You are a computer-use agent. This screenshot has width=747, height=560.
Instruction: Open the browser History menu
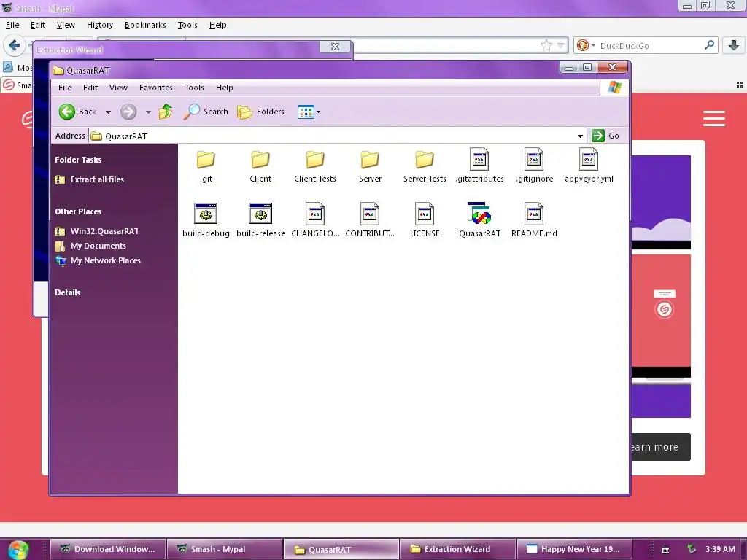coord(99,25)
